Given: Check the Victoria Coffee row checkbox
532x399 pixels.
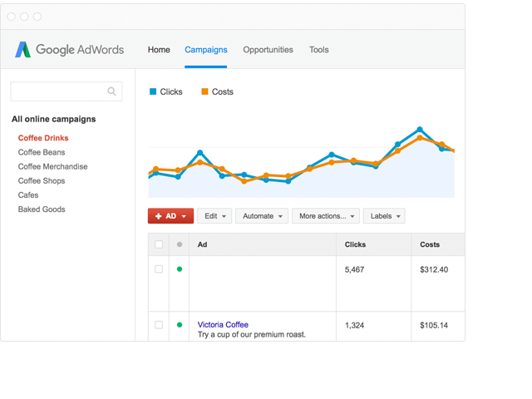Looking at the screenshot, I should pyautogui.click(x=159, y=325).
